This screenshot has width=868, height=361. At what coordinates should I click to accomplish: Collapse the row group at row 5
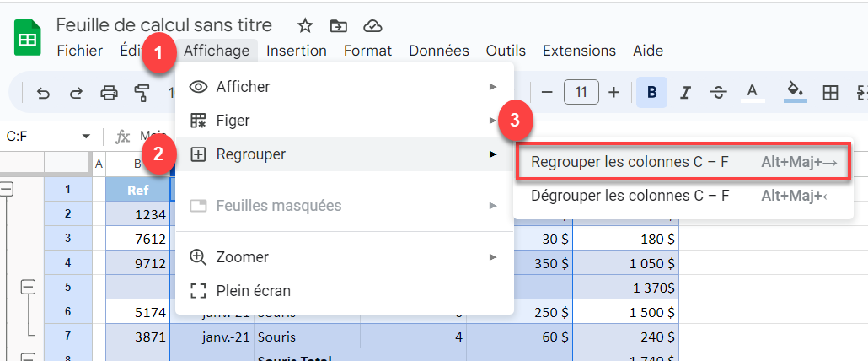29,287
